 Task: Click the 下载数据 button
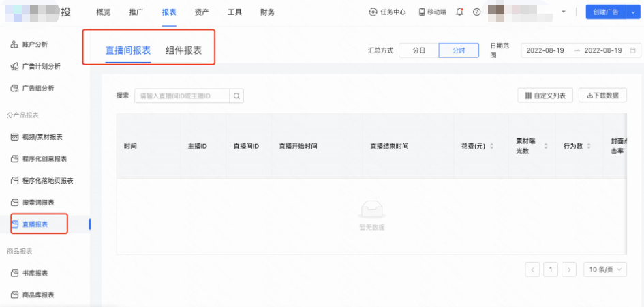point(602,96)
